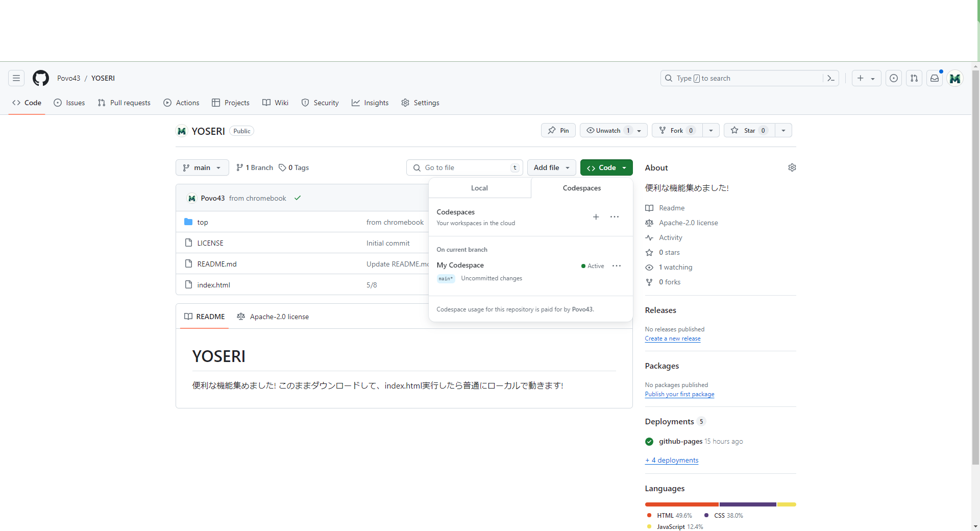Open the My Codespace options menu
This screenshot has width=980, height=531.
click(x=617, y=266)
